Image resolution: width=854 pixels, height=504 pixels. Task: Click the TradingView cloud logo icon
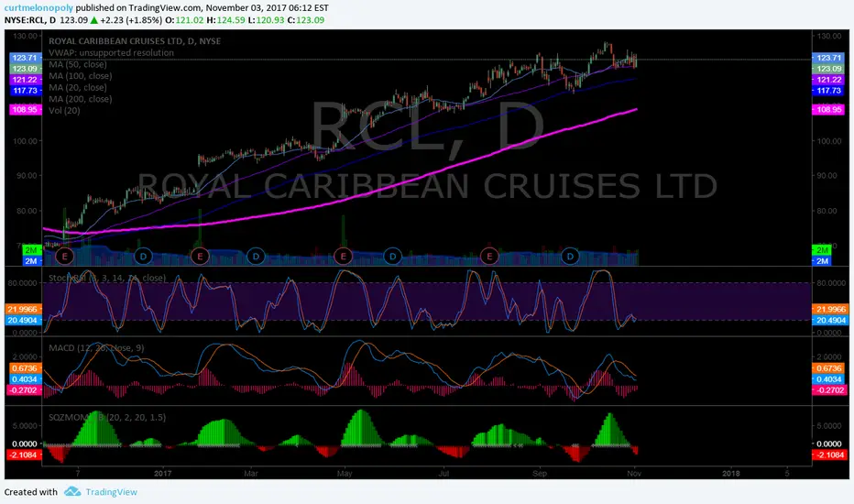click(72, 491)
